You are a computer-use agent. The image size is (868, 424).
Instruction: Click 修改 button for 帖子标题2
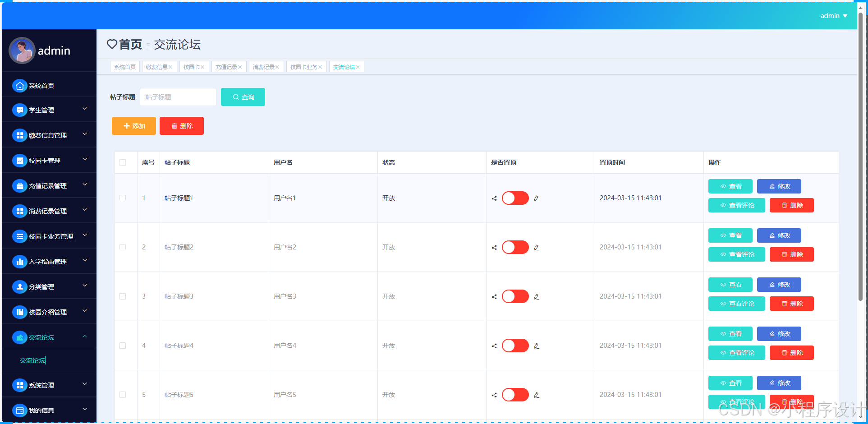[x=779, y=235]
